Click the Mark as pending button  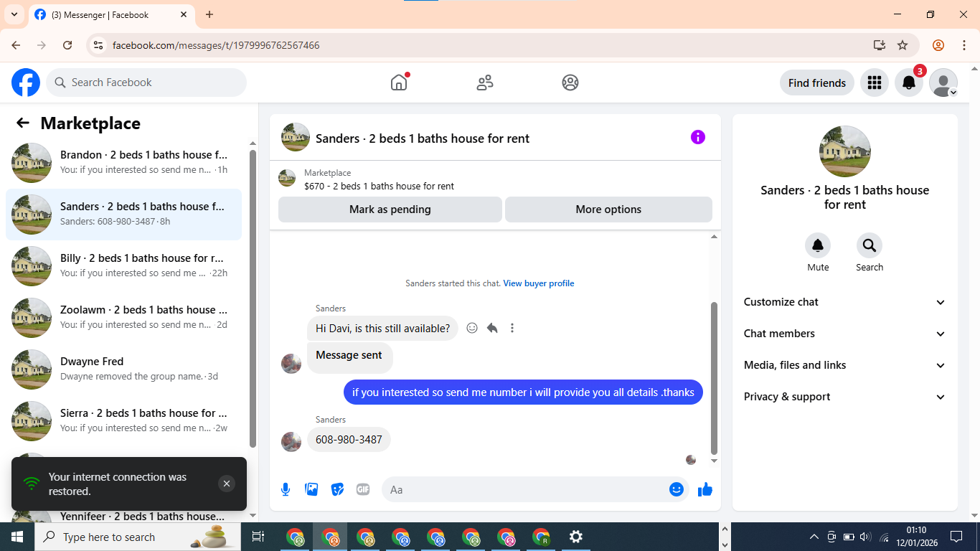tap(390, 209)
